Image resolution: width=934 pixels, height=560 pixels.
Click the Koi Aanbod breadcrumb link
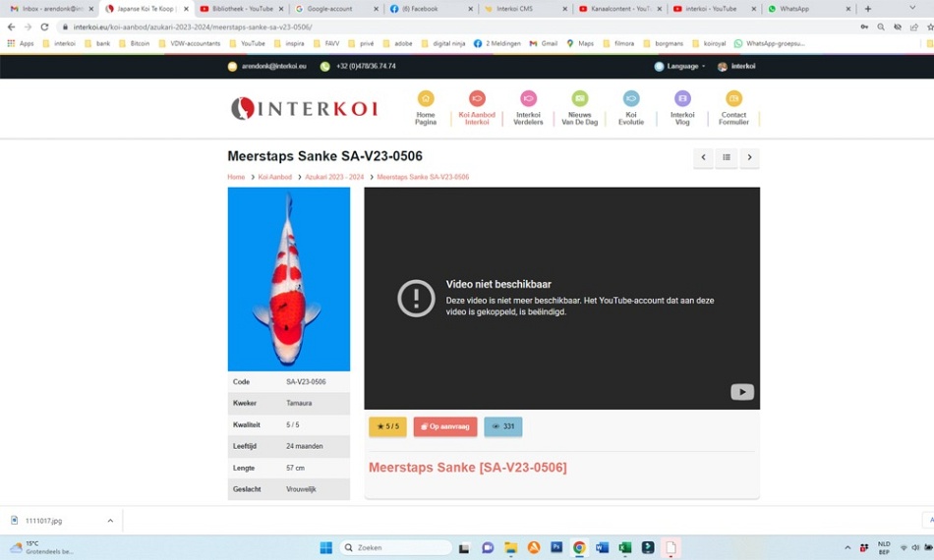pos(274,178)
